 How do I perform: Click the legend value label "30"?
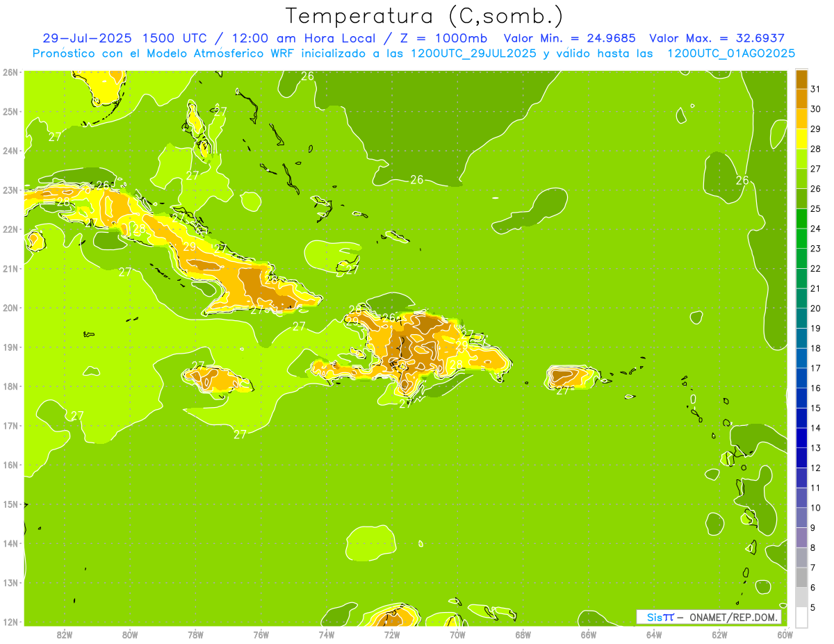pos(815,109)
